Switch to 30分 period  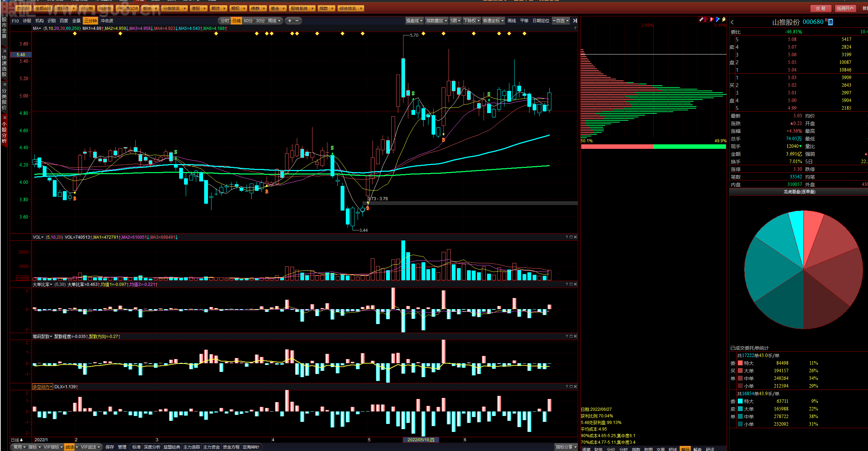(x=260, y=21)
